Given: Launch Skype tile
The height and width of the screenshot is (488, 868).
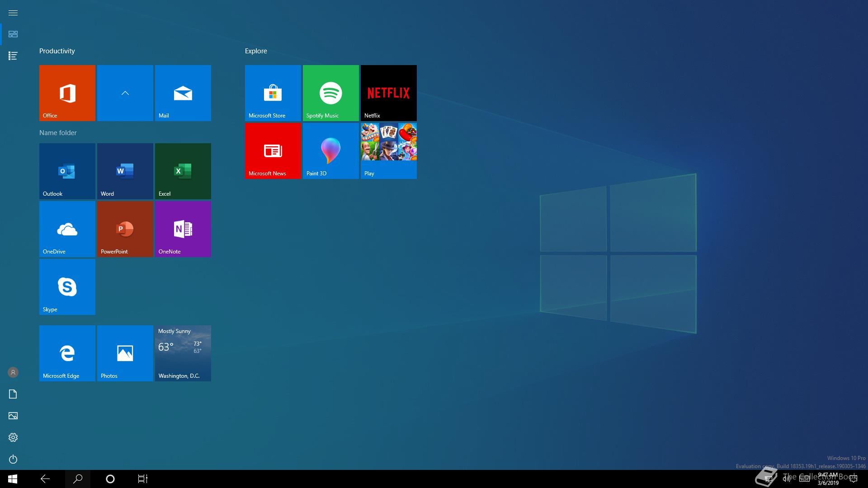Looking at the screenshot, I should coord(67,287).
